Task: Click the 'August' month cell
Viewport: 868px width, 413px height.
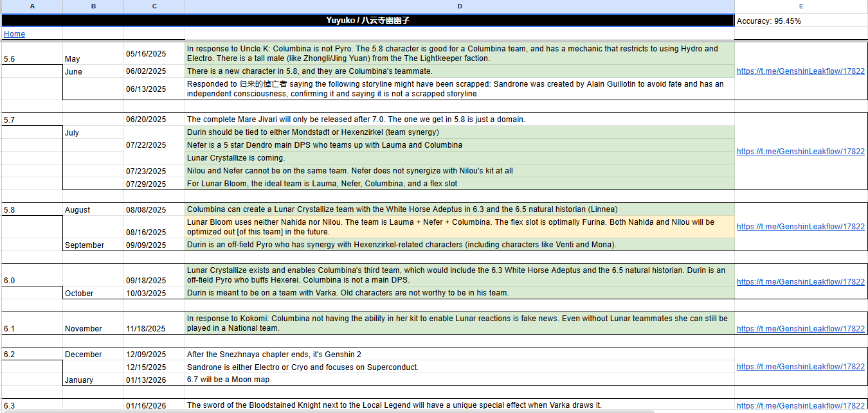Action: [93, 209]
